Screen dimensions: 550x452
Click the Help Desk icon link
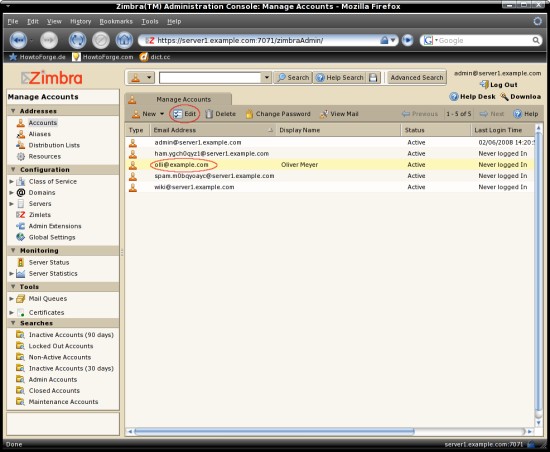click(x=454, y=96)
